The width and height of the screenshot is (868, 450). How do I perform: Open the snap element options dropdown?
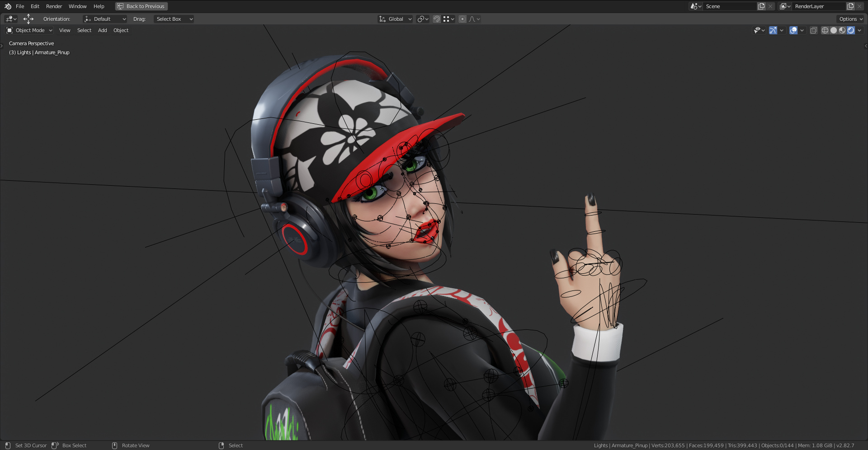coord(448,19)
